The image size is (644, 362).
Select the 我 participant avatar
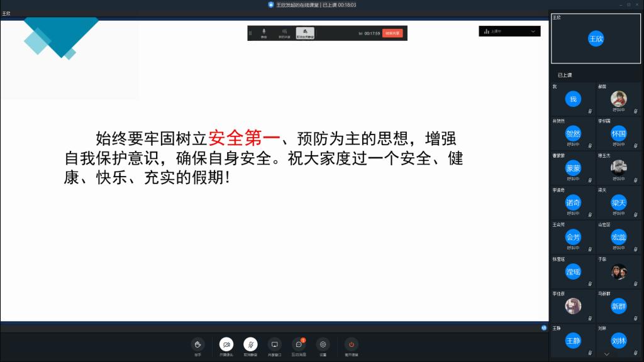(573, 99)
